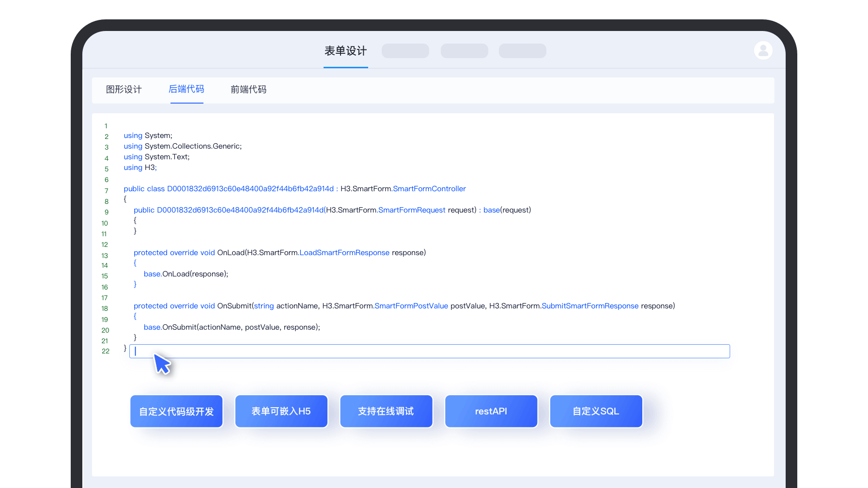Select the 后端代码 tab
Screen dimensions: 868x488
[x=186, y=90]
